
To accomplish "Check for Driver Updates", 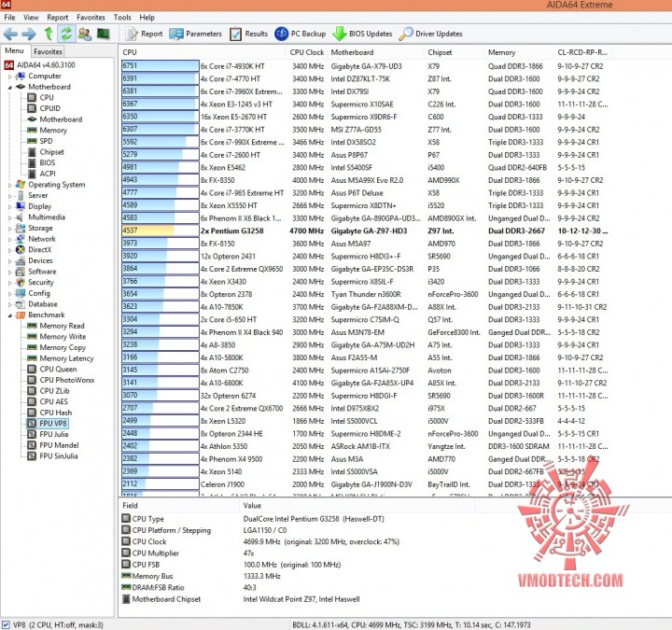I will coord(430,34).
